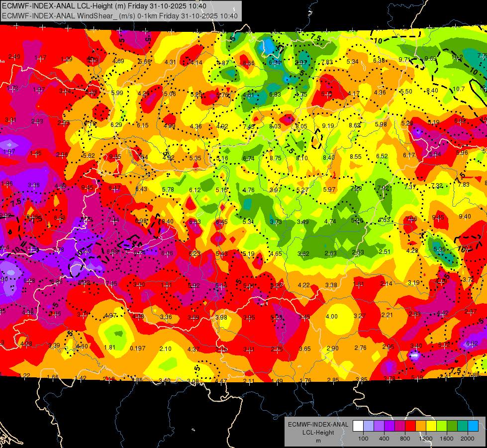
Task: Click the wind shear value 9.71
Action: tap(405, 59)
